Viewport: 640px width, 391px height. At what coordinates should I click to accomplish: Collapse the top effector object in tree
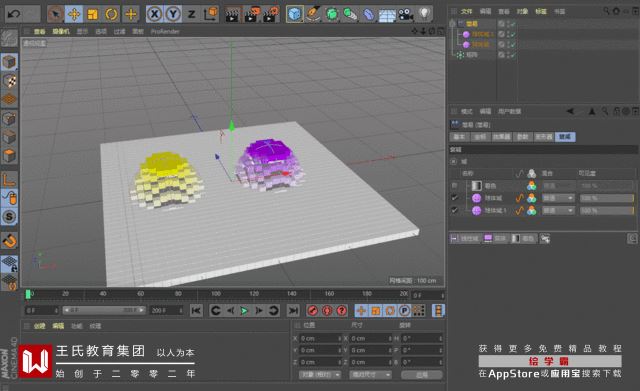[452, 24]
